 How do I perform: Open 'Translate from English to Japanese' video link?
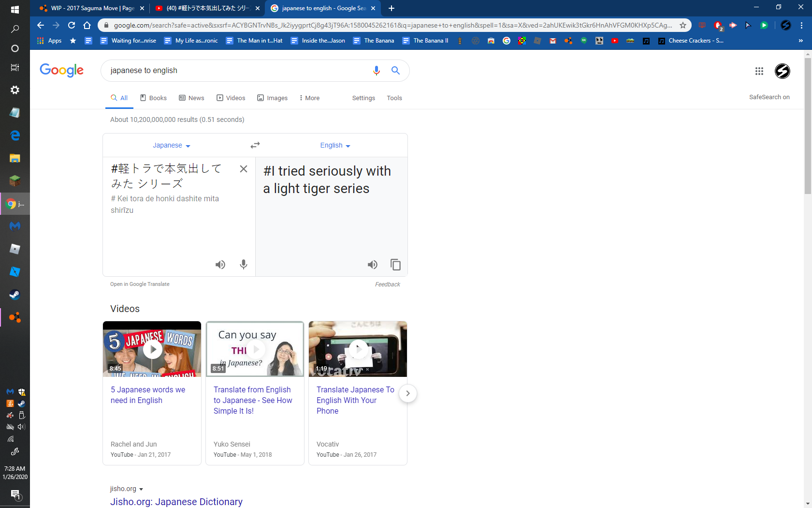coord(253,400)
